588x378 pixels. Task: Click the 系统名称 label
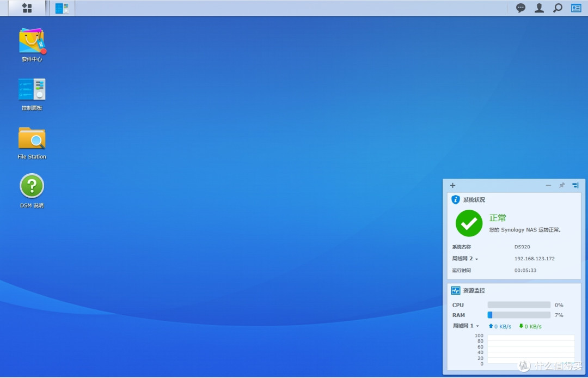coord(462,247)
